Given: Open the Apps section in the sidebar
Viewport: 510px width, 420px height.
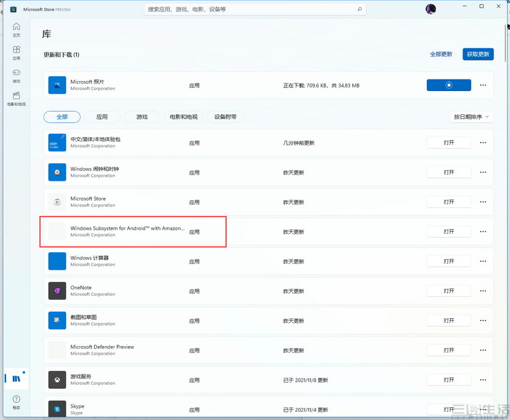Looking at the screenshot, I should tap(16, 52).
